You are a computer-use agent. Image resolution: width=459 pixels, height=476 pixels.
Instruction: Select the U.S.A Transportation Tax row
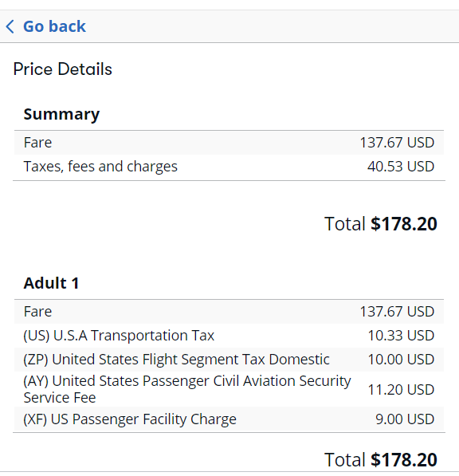229,336
